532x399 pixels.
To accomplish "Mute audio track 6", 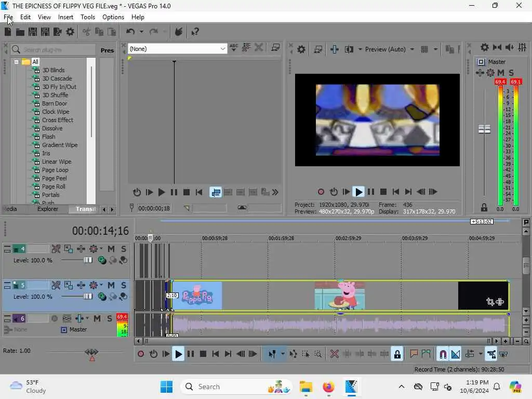I will pos(97,318).
